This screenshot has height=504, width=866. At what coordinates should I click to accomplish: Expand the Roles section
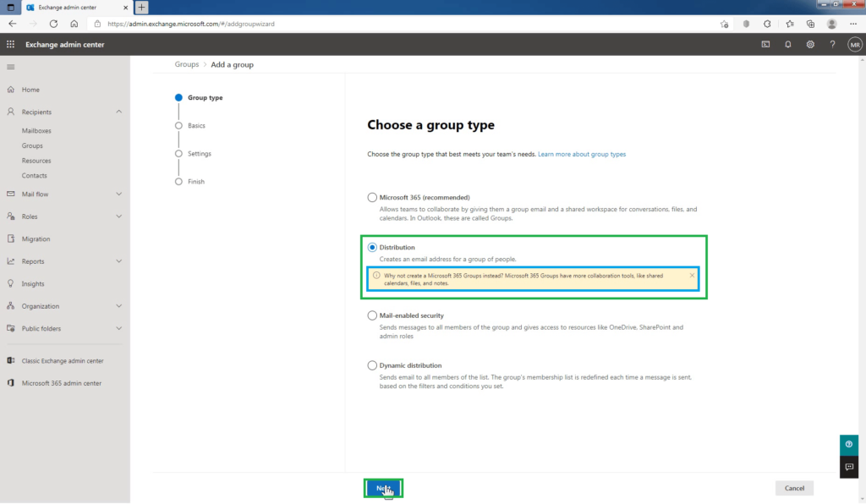pyautogui.click(x=118, y=216)
